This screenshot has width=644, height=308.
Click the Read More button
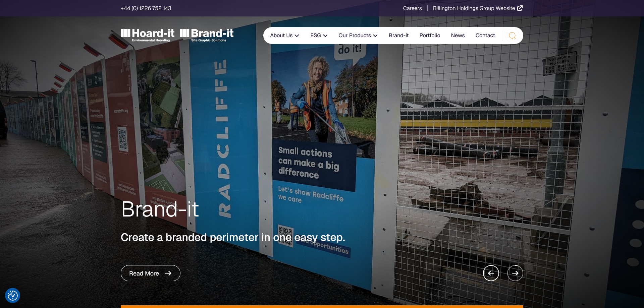click(x=151, y=273)
